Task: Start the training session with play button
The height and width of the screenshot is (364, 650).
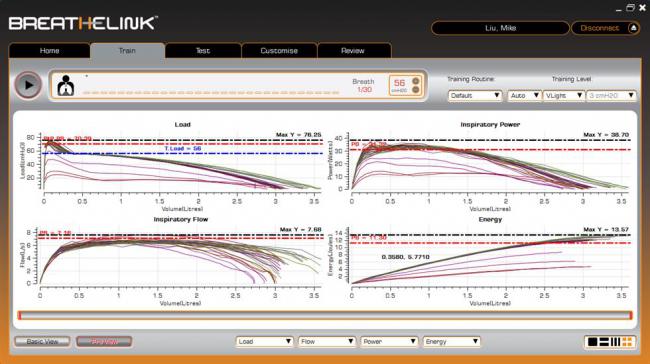Action: pos(28,85)
